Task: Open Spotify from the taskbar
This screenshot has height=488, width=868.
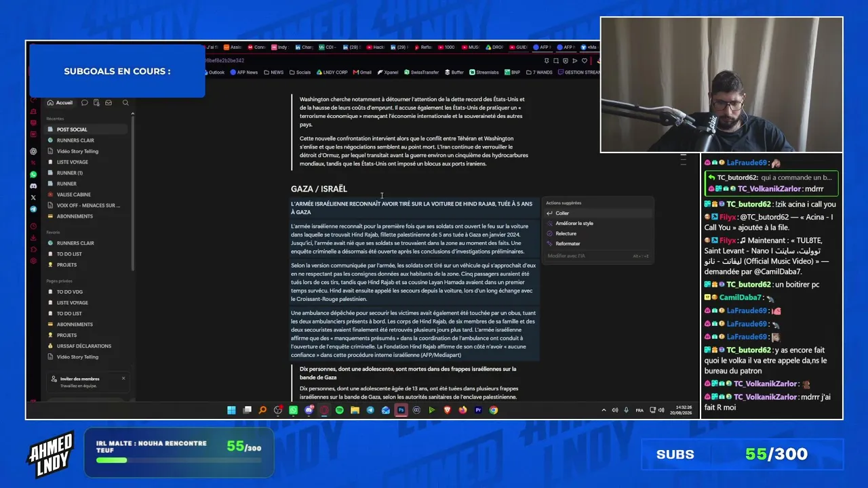Action: coord(340,410)
